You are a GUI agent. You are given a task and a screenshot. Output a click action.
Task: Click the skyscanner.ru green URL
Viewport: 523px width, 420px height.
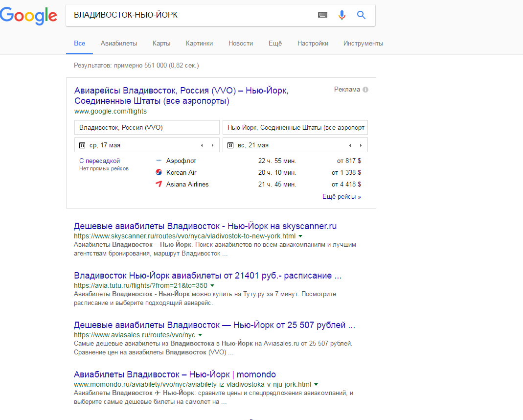(x=185, y=236)
